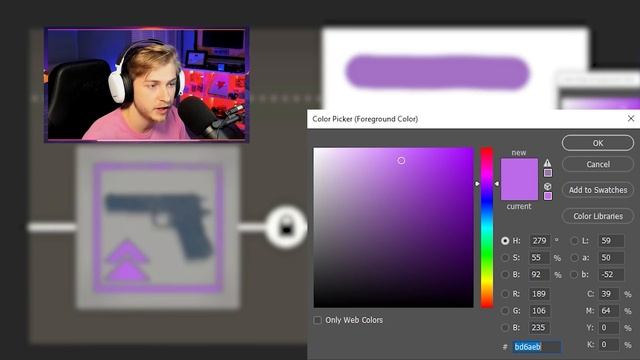The height and width of the screenshot is (360, 640).
Task: Click the Lab b value field showing -52
Action: (x=611, y=275)
